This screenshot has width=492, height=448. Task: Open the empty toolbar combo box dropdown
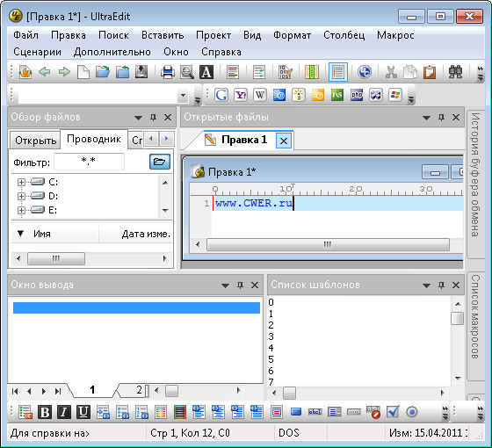point(184,95)
